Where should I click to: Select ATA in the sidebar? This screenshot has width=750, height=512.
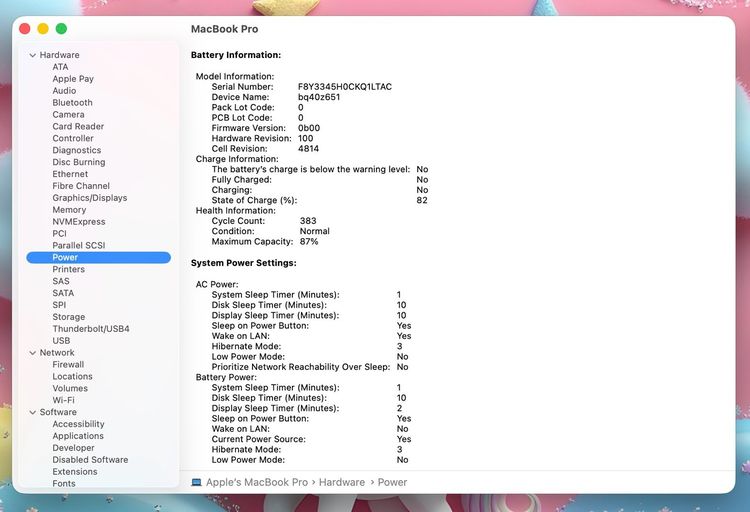coord(60,67)
